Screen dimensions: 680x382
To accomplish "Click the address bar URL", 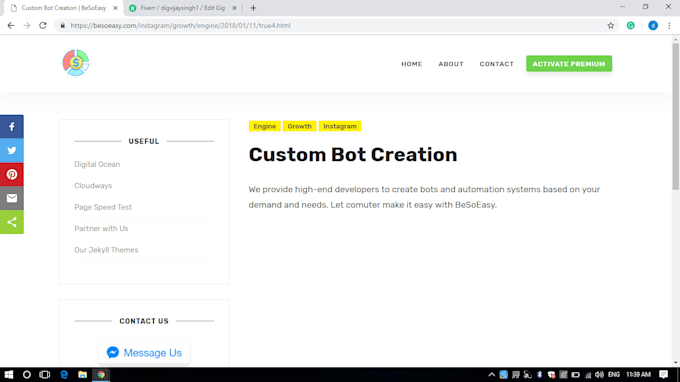I will click(180, 26).
